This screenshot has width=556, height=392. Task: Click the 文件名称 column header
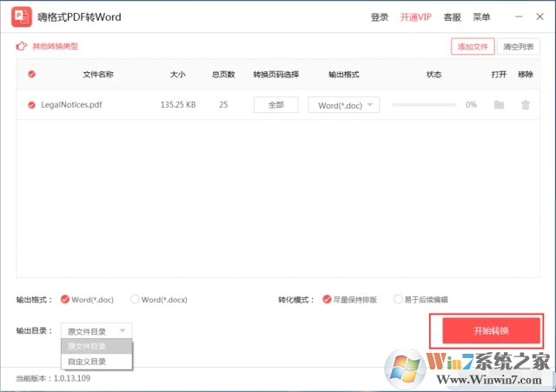click(x=98, y=74)
